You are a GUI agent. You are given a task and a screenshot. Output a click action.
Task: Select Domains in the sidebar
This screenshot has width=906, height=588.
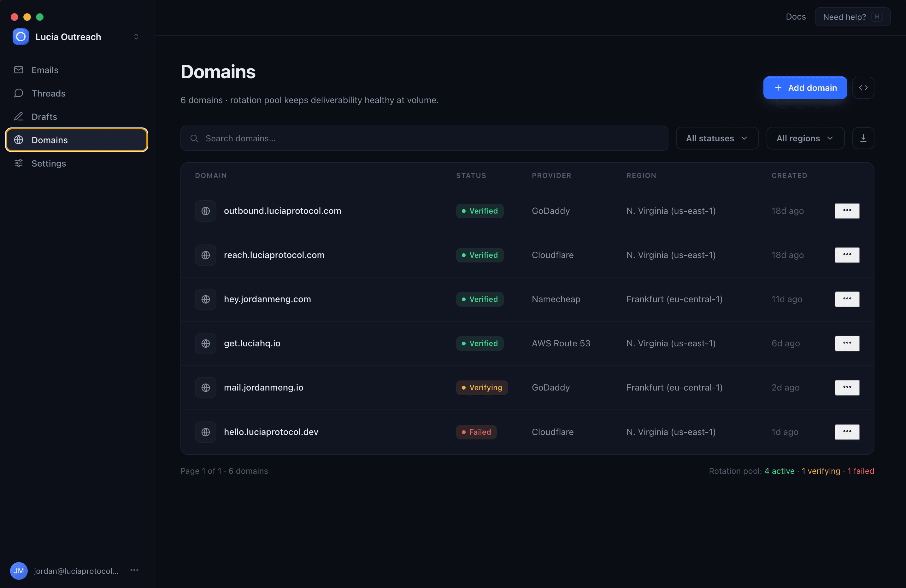coord(77,140)
